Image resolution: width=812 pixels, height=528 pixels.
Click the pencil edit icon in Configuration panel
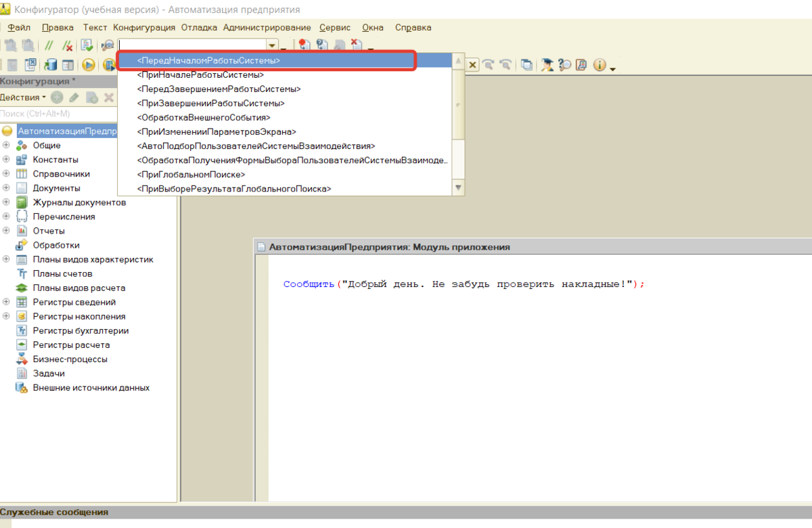point(74,97)
